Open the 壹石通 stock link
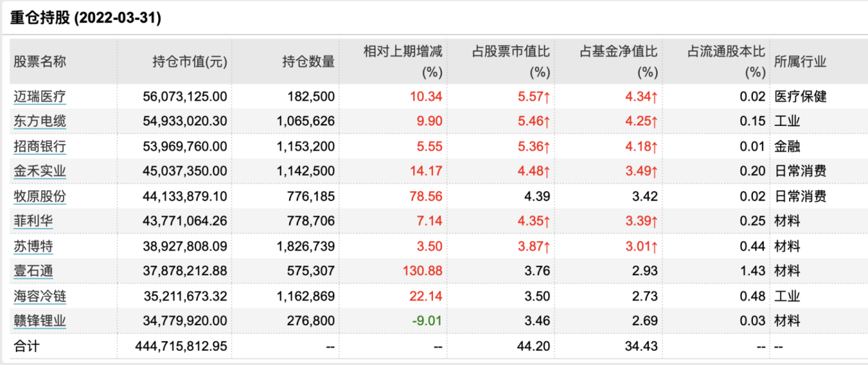The height and width of the screenshot is (365, 868). pyautogui.click(x=34, y=271)
